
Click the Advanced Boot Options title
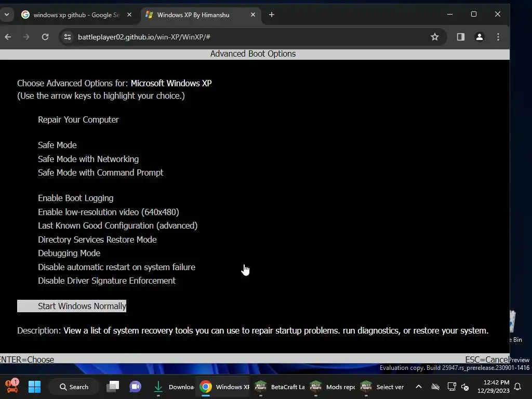pos(253,54)
